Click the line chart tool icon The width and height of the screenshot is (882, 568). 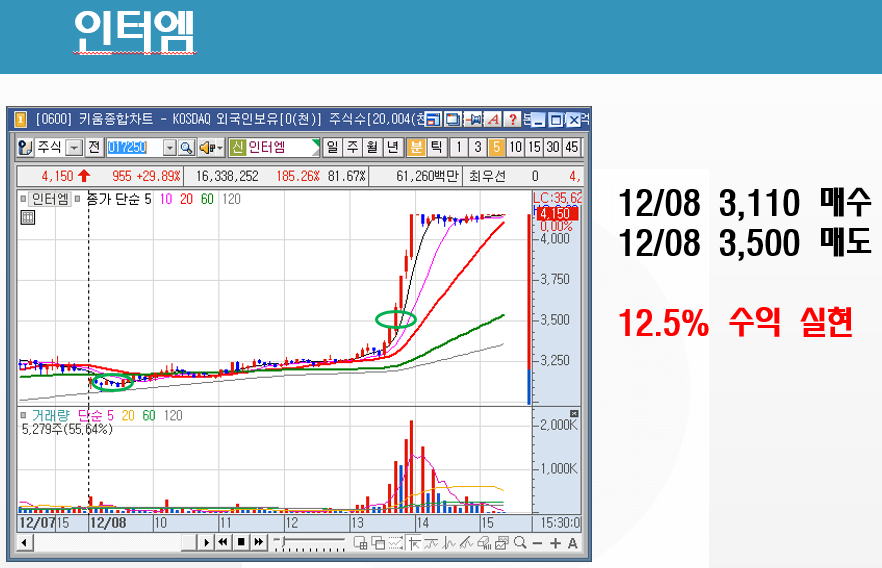pyautogui.click(x=431, y=543)
